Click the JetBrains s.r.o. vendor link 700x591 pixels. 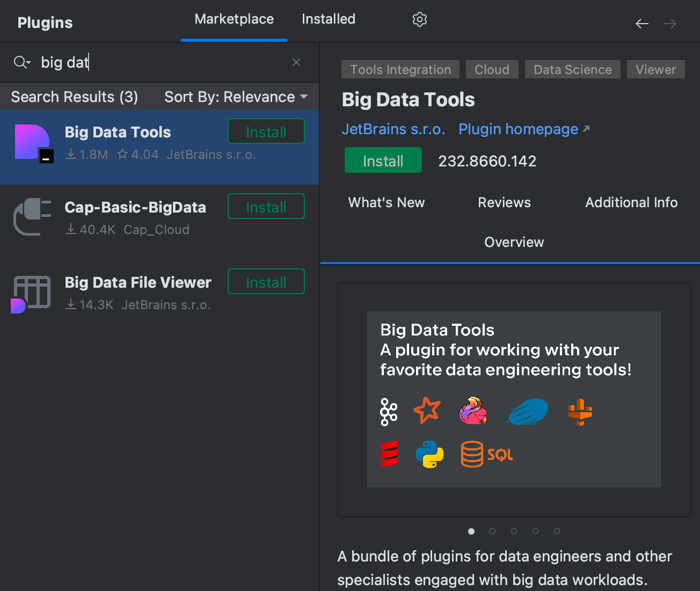[393, 129]
